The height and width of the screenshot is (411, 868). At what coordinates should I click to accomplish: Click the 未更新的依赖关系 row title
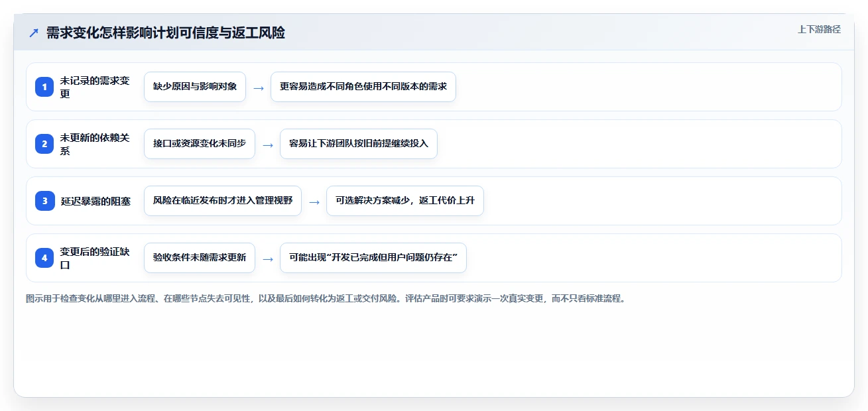point(95,144)
